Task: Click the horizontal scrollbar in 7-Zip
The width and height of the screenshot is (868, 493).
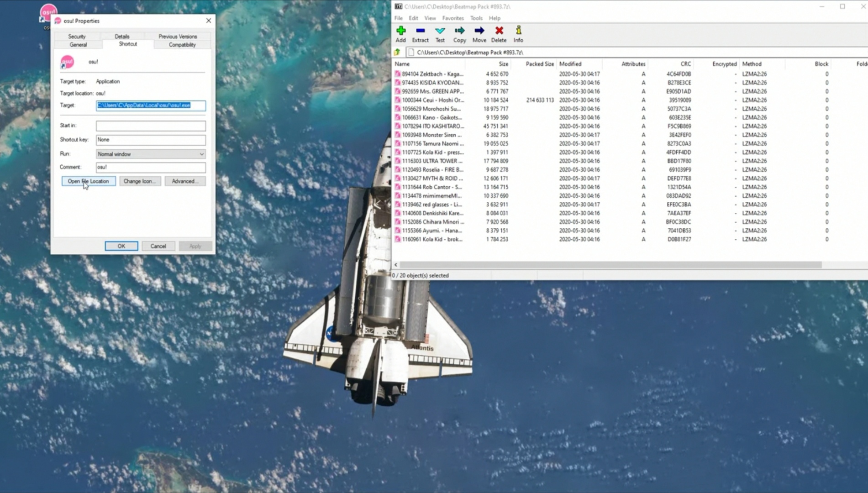Action: click(610, 265)
